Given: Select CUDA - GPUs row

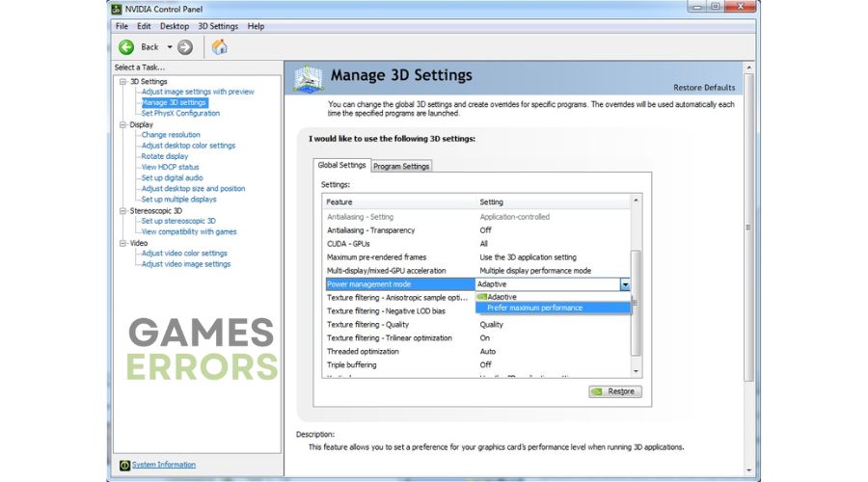Looking at the screenshot, I should click(x=477, y=244).
